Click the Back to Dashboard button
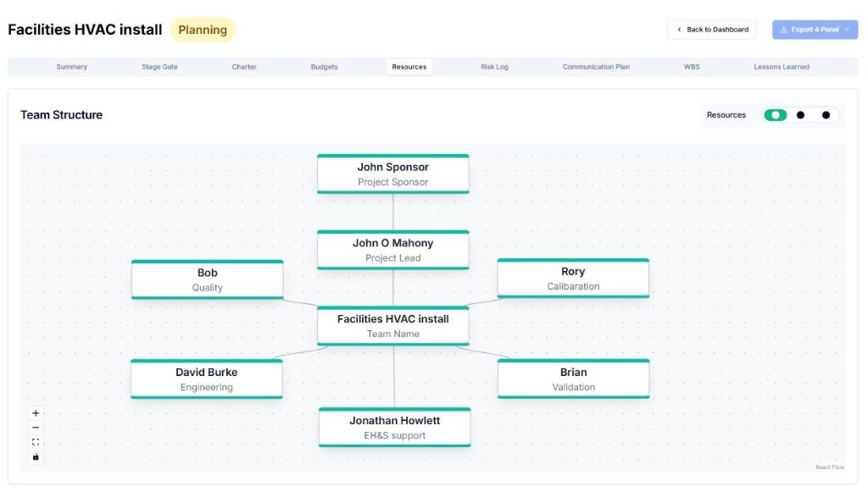868x492 pixels. 712,29
